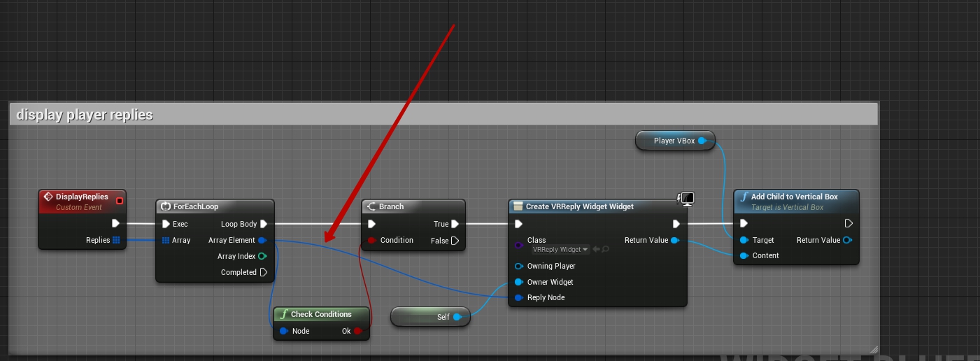Click the use-selected-asset arrow beside Class
The image size is (980, 361).
pos(596,249)
